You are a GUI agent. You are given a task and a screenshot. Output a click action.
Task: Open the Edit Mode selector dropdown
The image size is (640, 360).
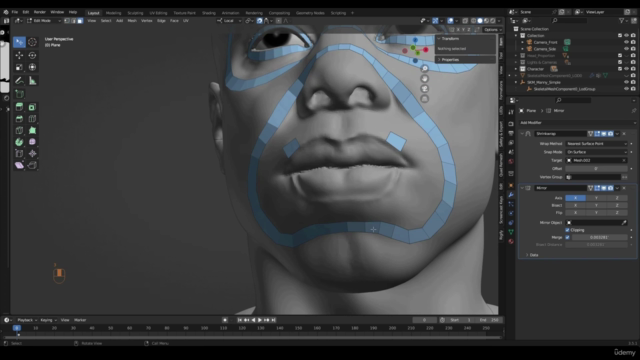coord(44,20)
